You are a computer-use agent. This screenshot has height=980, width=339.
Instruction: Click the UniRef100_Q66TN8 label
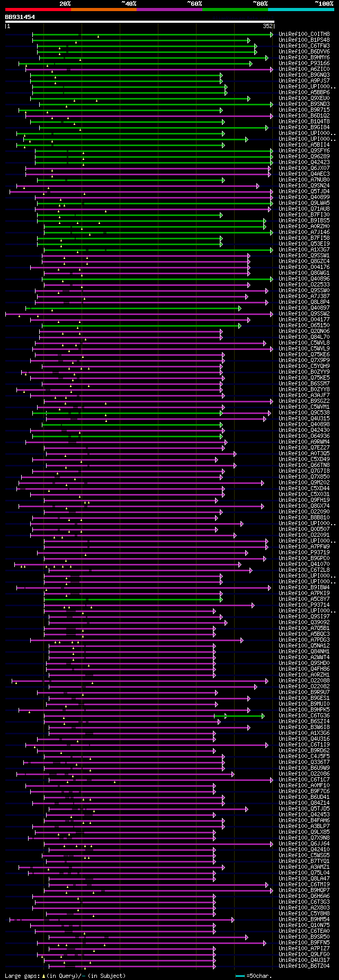[304, 465]
